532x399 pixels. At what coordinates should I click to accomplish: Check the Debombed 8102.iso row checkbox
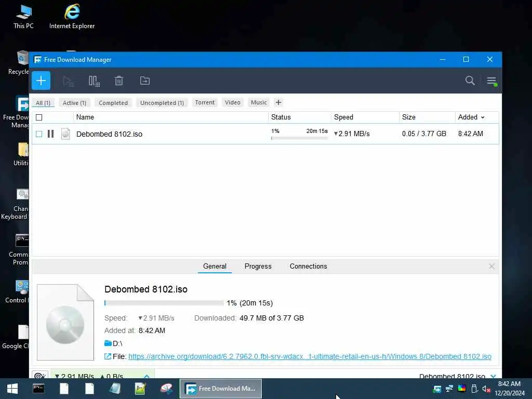39,134
